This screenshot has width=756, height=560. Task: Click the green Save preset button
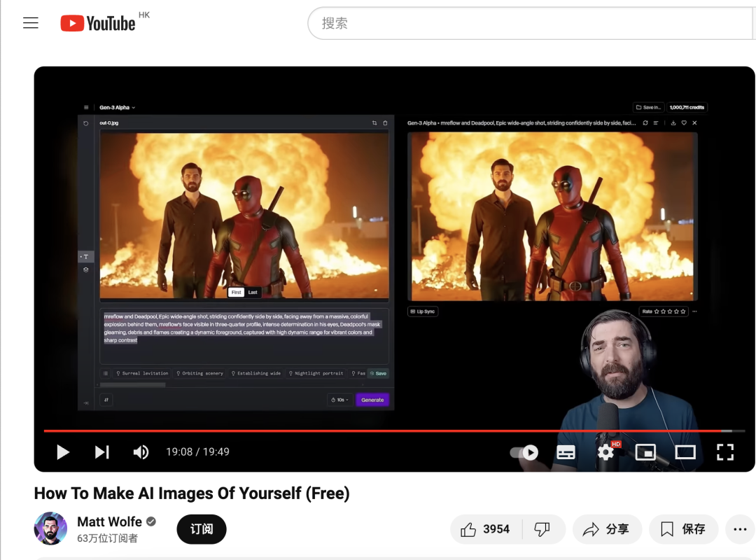378,373
